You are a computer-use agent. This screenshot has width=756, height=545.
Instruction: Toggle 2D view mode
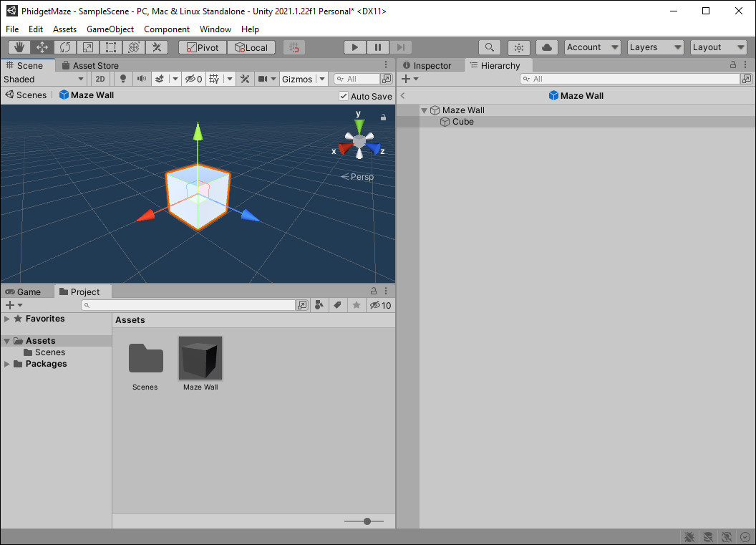pyautogui.click(x=100, y=79)
